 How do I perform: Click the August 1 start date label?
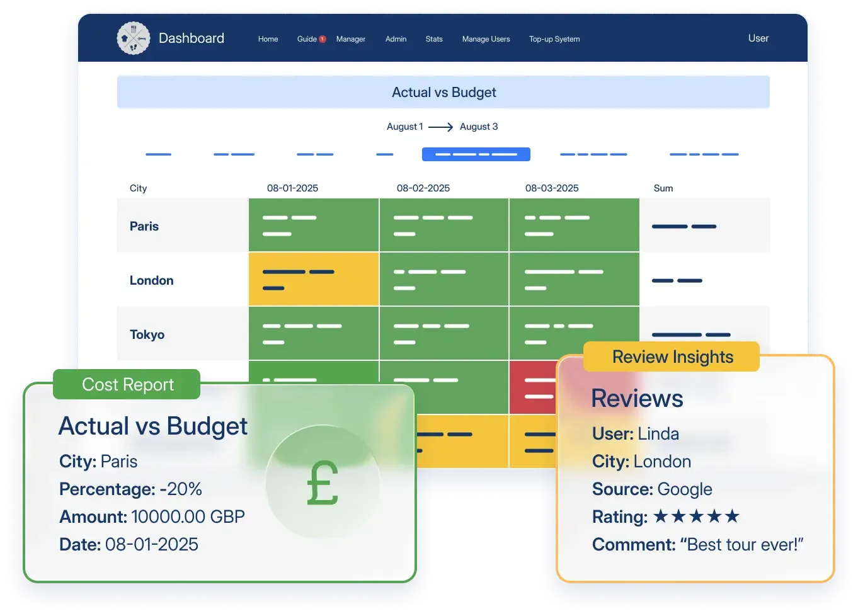pos(405,127)
